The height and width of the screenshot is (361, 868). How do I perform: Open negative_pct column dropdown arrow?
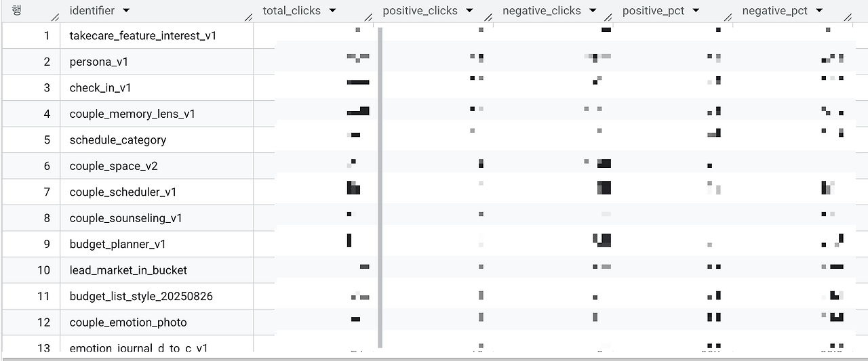coord(819,11)
